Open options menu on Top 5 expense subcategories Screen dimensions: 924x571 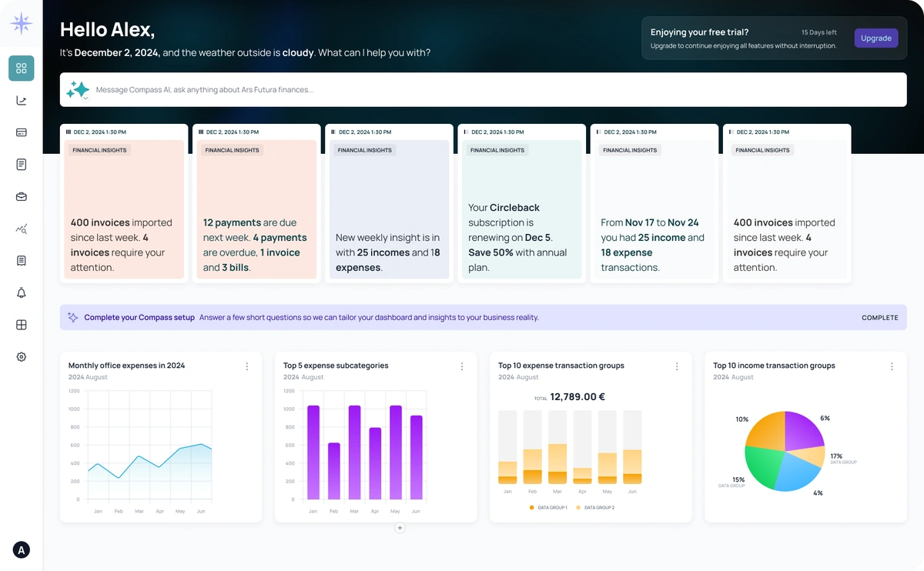pos(462,366)
